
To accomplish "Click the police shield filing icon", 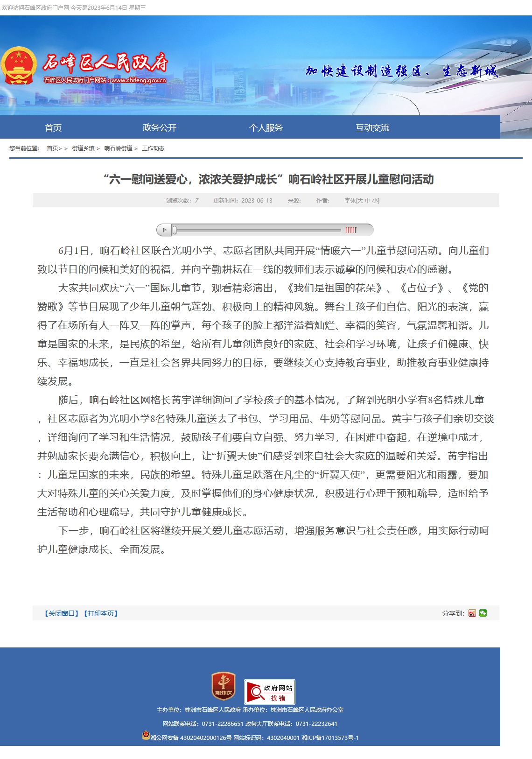I will click(x=146, y=735).
